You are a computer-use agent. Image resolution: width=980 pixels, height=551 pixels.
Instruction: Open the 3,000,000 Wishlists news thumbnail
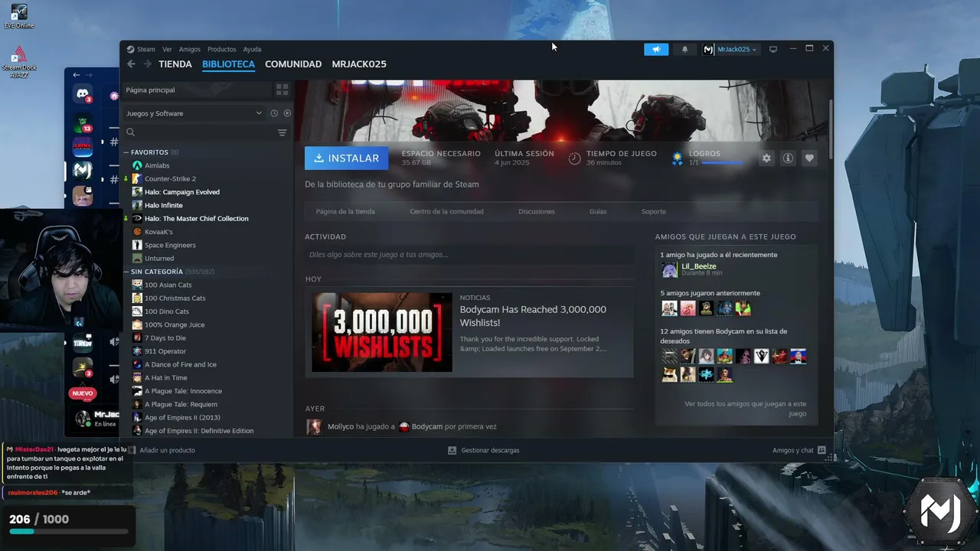(382, 332)
